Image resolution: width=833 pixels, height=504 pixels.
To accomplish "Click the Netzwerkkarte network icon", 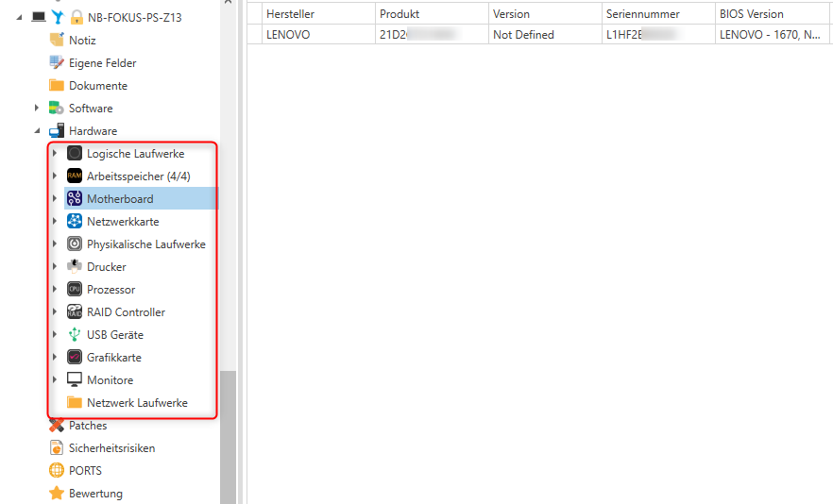I will click(75, 222).
